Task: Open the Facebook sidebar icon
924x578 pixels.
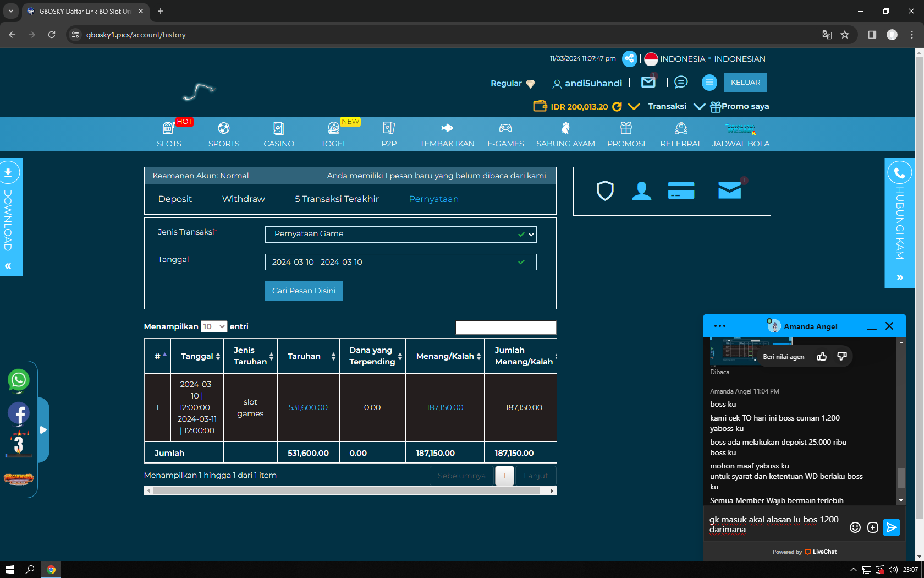Action: 19,413
